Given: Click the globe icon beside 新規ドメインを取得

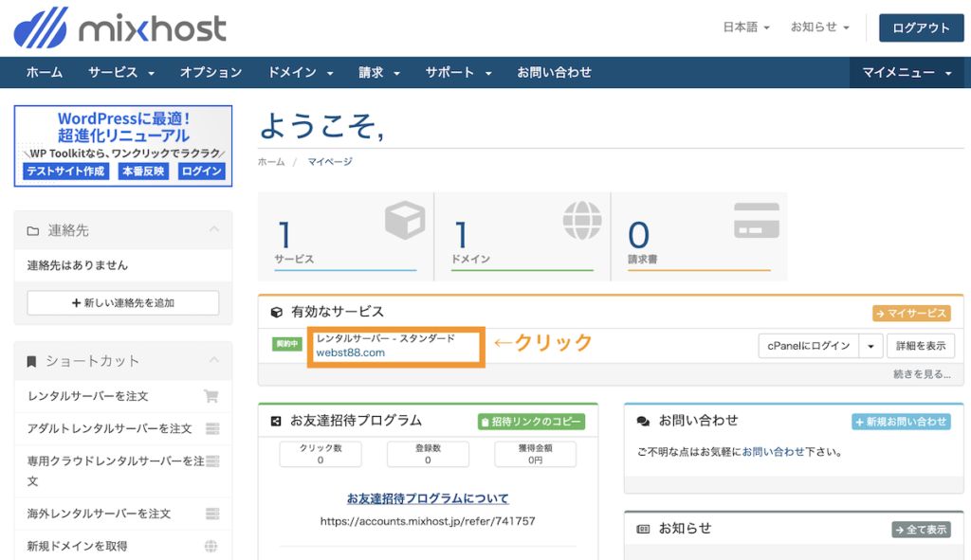Looking at the screenshot, I should tap(212, 546).
